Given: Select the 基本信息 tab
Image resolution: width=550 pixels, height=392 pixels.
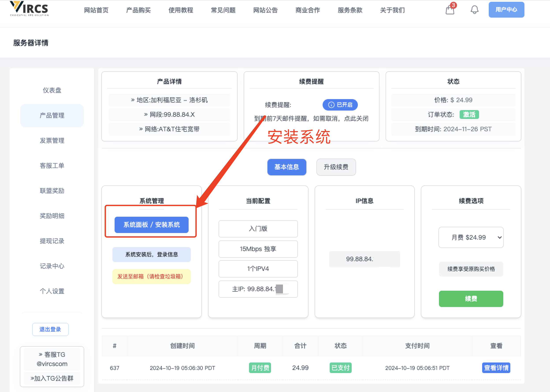Looking at the screenshot, I should click(x=286, y=167).
